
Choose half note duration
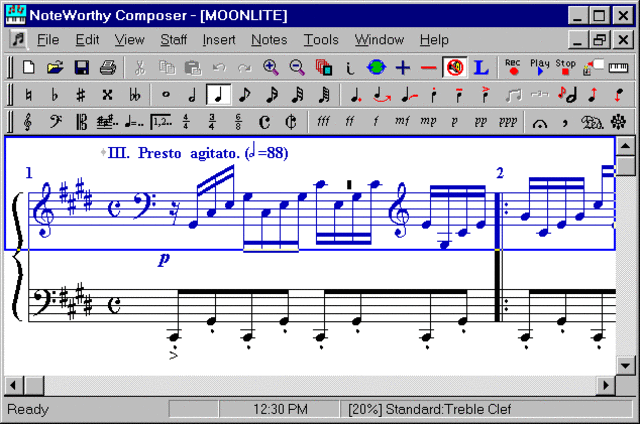point(192,95)
